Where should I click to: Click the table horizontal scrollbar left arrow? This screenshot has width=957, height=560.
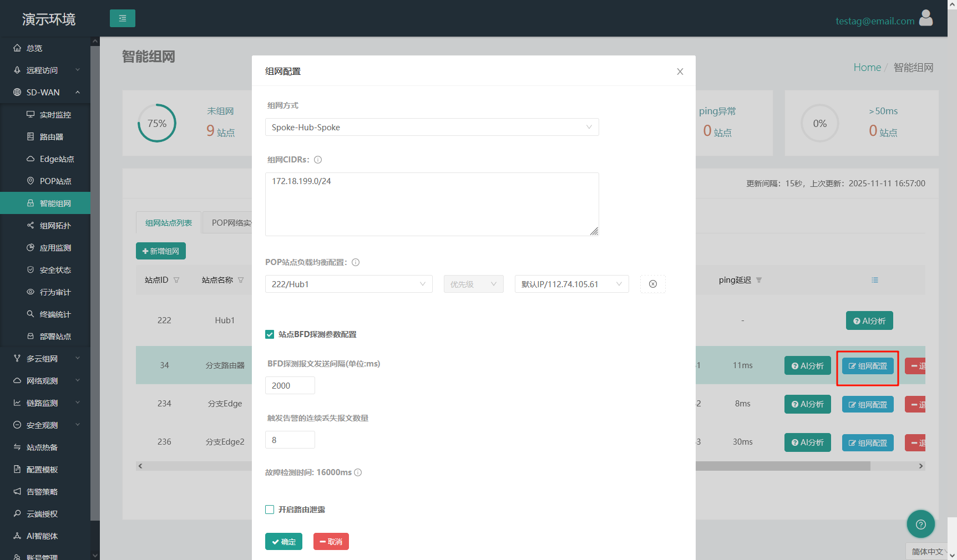[x=140, y=466]
